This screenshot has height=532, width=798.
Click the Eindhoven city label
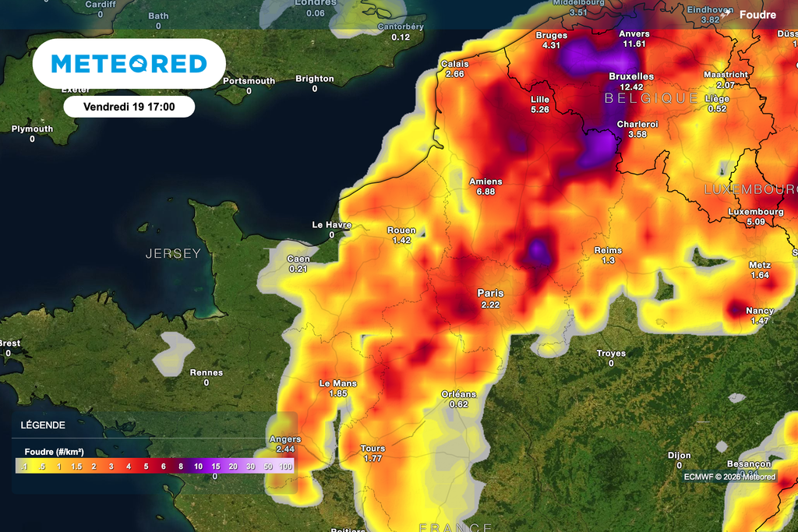[x=711, y=9]
